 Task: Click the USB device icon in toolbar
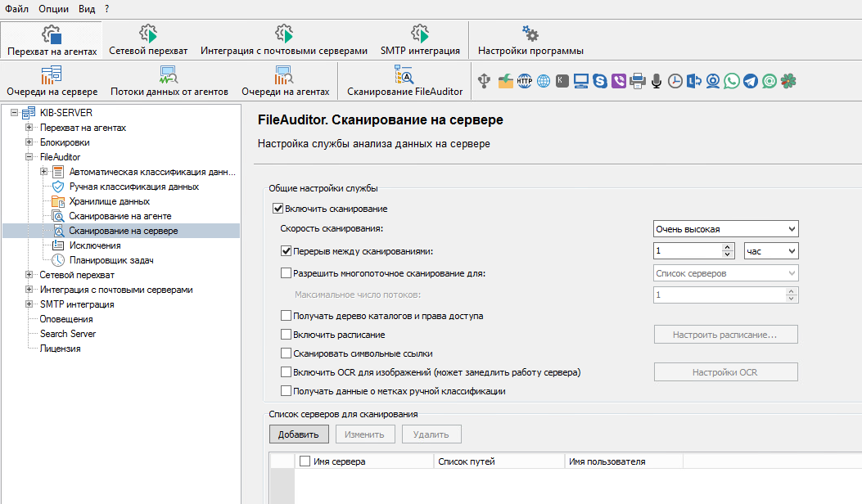click(484, 81)
